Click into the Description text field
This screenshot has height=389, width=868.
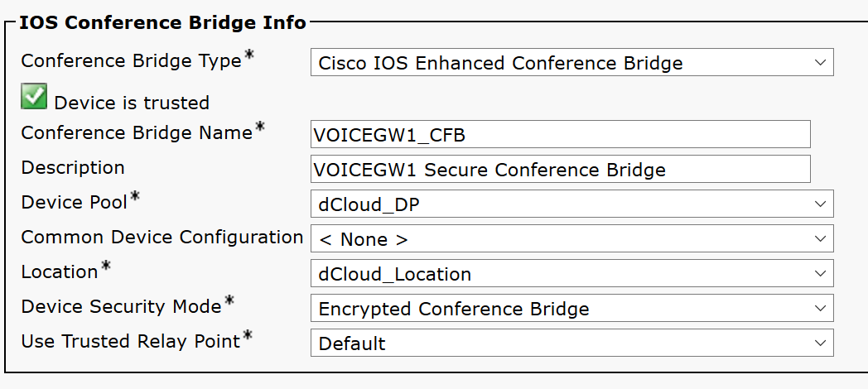point(560,170)
